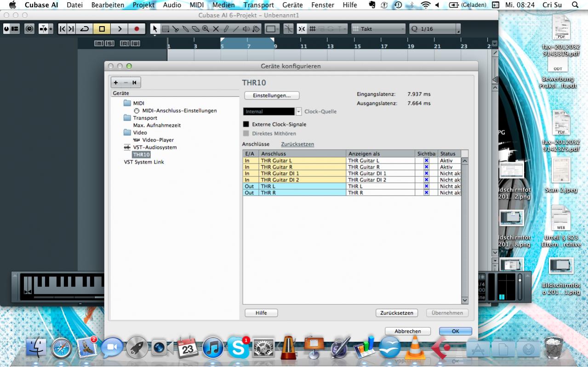Open iTunes from the Dock

(x=213, y=348)
